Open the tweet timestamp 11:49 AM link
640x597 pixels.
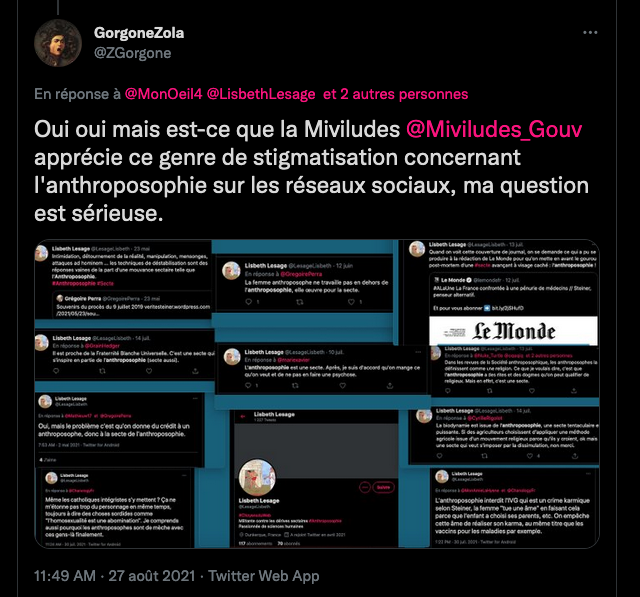coord(64,576)
